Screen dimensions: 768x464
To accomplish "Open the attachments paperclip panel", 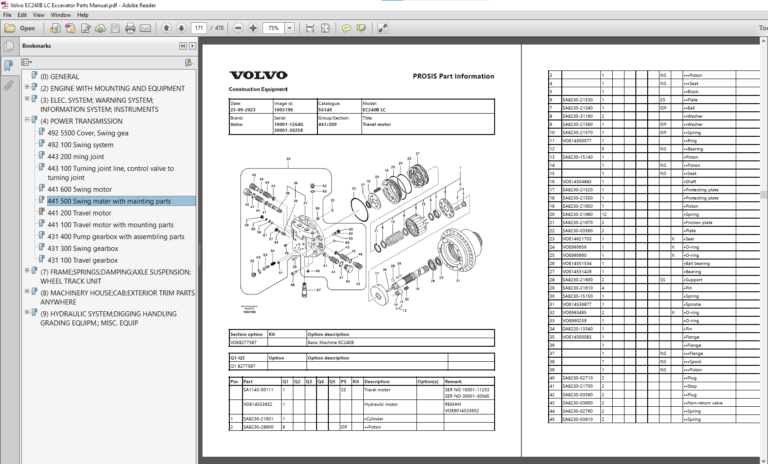I will [x=8, y=86].
